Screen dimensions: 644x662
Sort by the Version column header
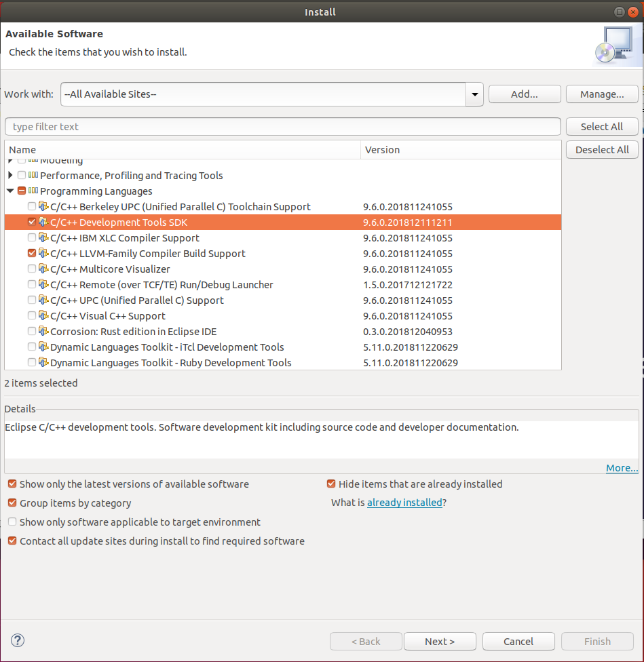click(461, 150)
